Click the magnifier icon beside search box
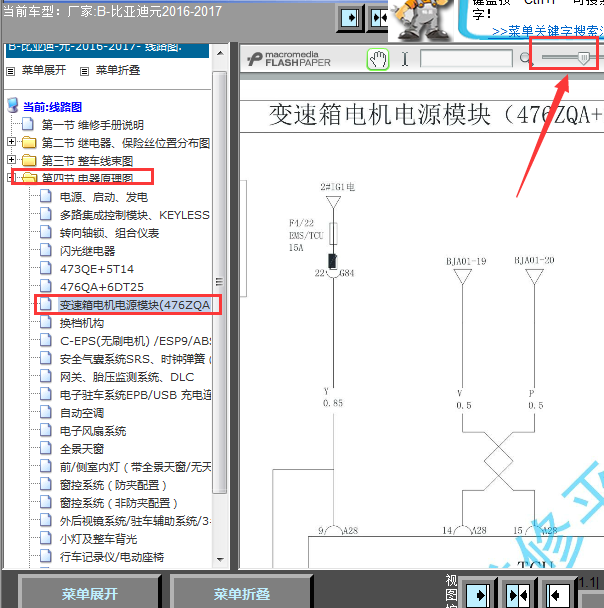Image resolution: width=604 pixels, height=608 pixels. [525, 59]
